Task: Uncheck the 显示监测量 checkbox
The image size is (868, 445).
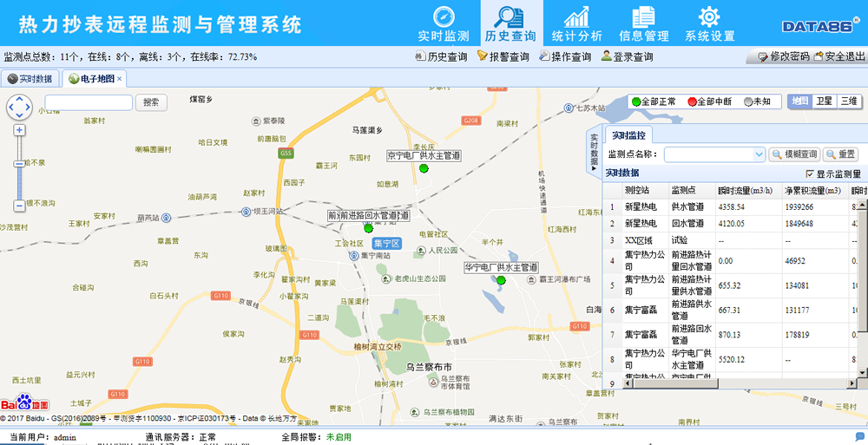Action: pyautogui.click(x=810, y=174)
